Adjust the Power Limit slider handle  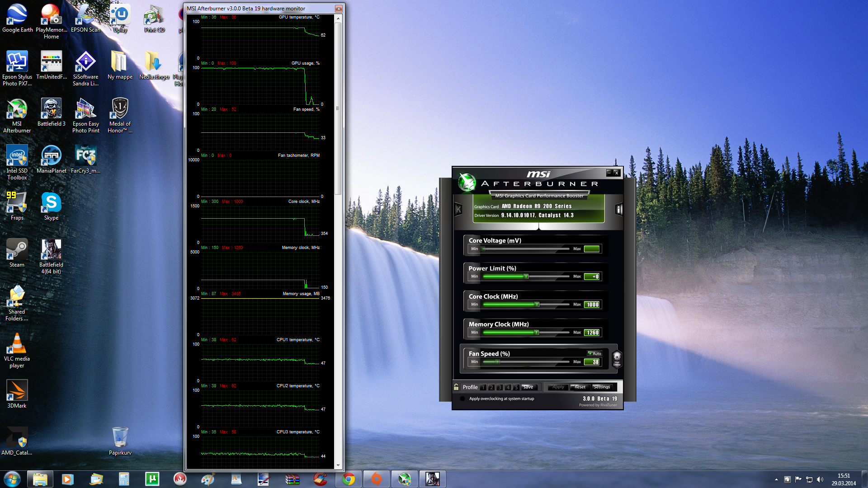[x=526, y=277]
